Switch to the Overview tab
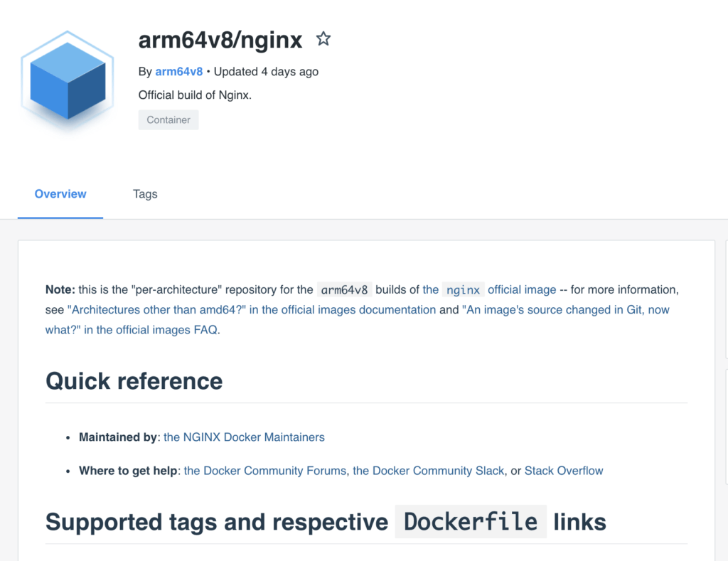The image size is (728, 561). [60, 194]
